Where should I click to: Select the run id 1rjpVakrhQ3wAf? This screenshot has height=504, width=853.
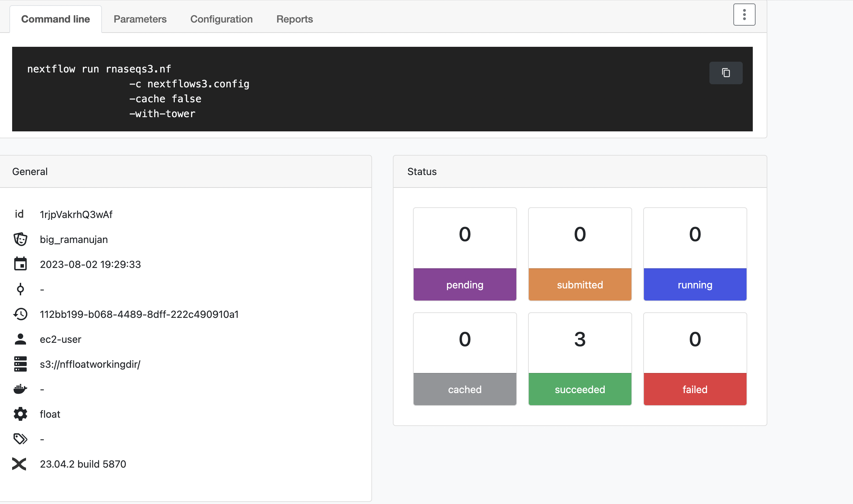point(76,214)
